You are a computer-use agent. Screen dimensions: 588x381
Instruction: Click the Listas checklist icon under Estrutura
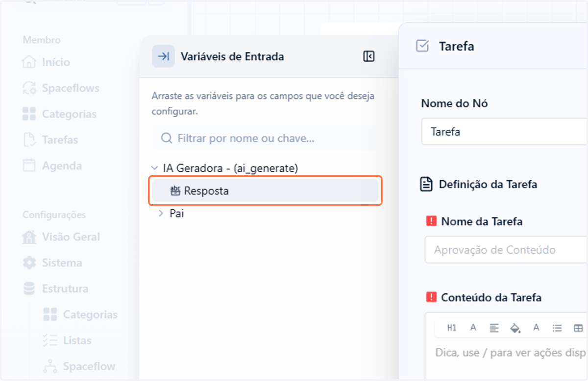point(50,340)
